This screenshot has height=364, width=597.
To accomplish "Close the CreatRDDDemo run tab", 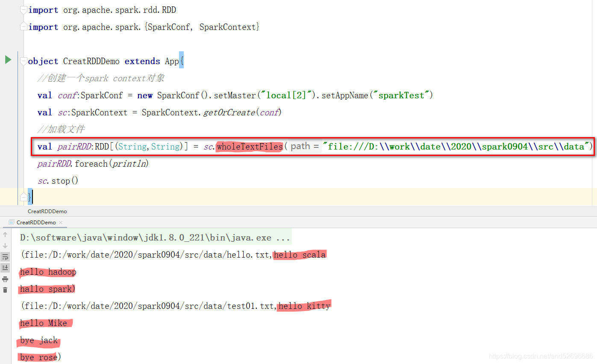I will click(x=61, y=223).
